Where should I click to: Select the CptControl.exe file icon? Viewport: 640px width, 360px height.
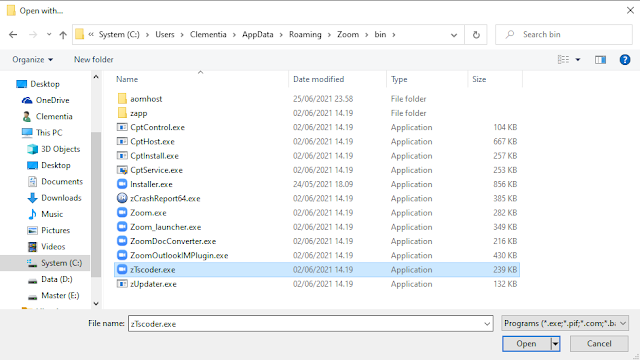122,127
